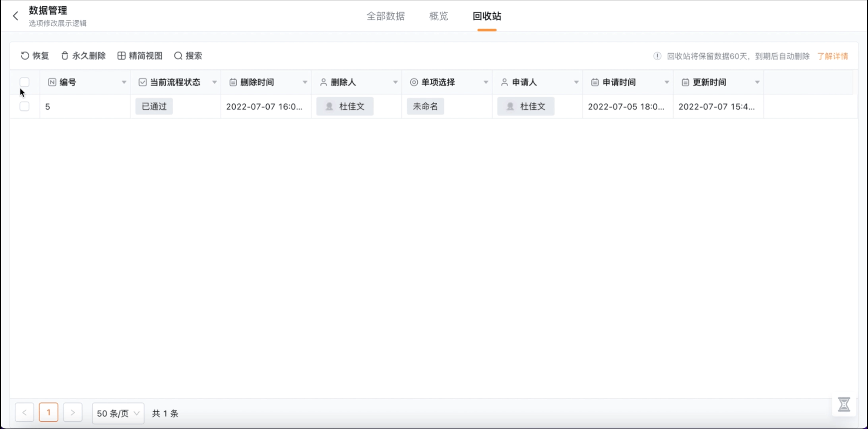The height and width of the screenshot is (429, 868).
Task: Click the hourglass icon at bottom right
Action: click(x=844, y=404)
